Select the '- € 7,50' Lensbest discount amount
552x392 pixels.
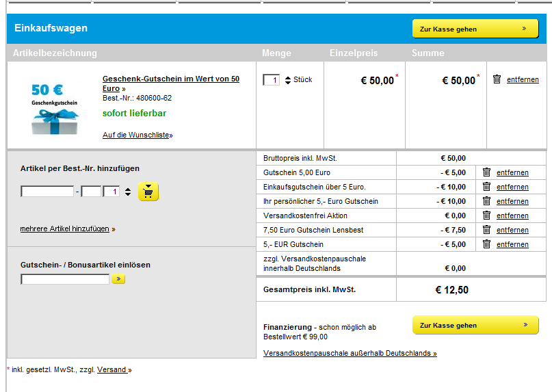pyautogui.click(x=453, y=230)
